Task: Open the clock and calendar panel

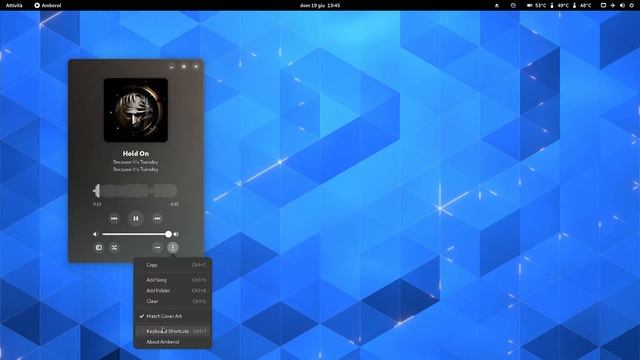Action: click(x=320, y=5)
